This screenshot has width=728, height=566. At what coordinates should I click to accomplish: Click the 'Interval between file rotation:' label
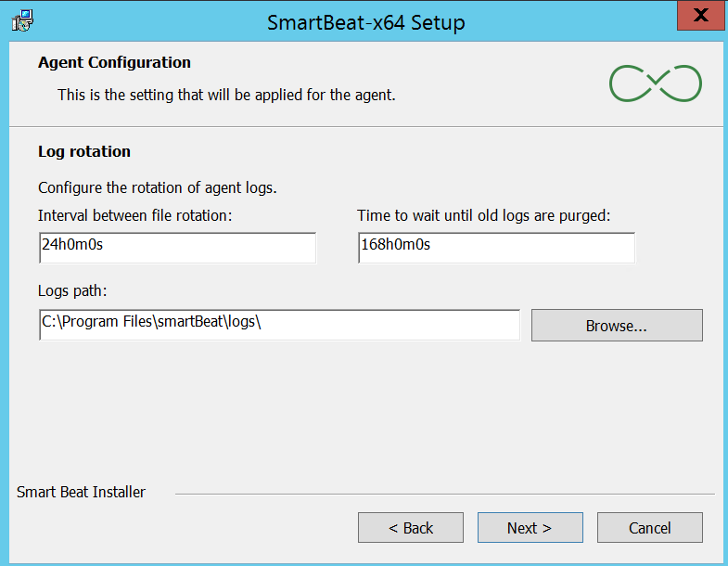134,215
